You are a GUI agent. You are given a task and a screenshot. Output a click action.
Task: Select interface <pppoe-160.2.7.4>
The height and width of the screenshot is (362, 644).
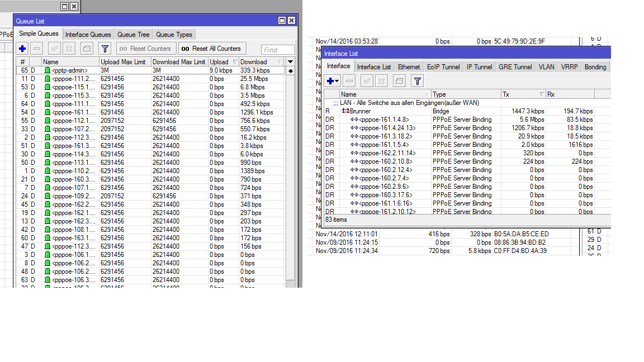click(467, 178)
